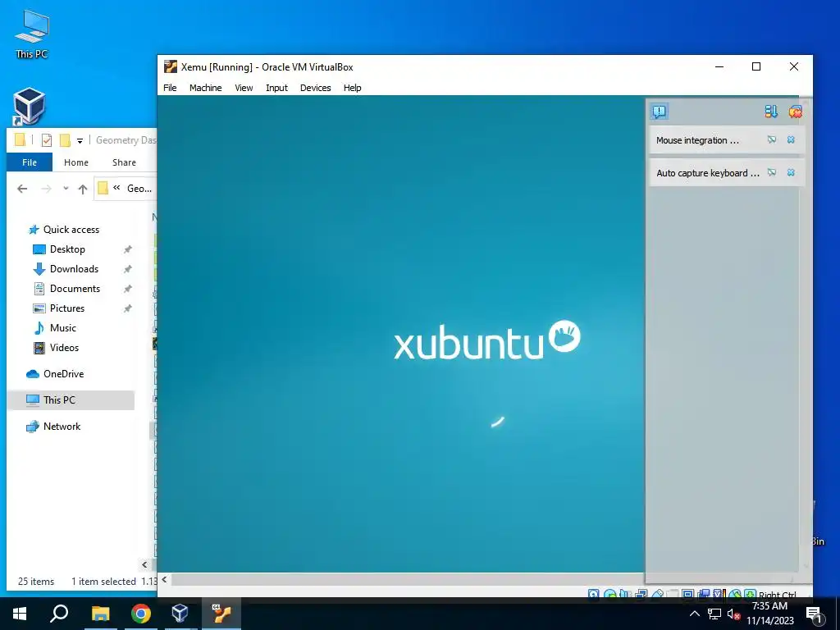Open taskbar Search

[x=59, y=614]
